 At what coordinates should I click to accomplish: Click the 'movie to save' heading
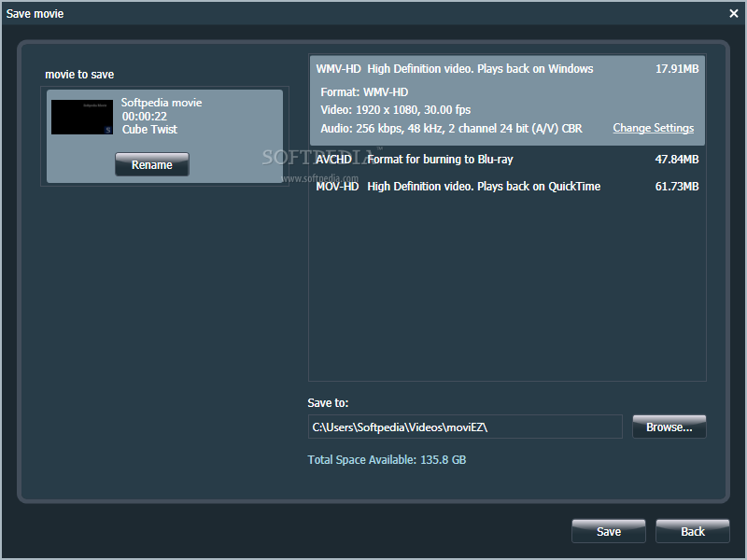(x=79, y=75)
